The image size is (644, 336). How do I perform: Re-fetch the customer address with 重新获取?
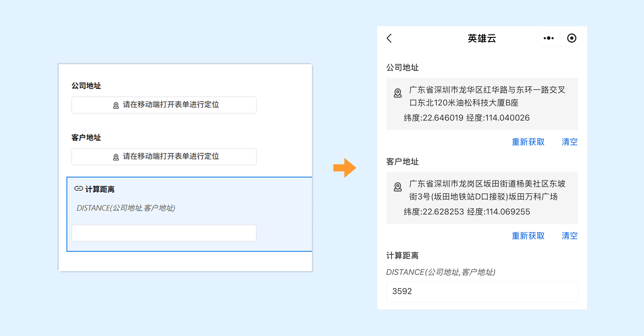tap(528, 236)
